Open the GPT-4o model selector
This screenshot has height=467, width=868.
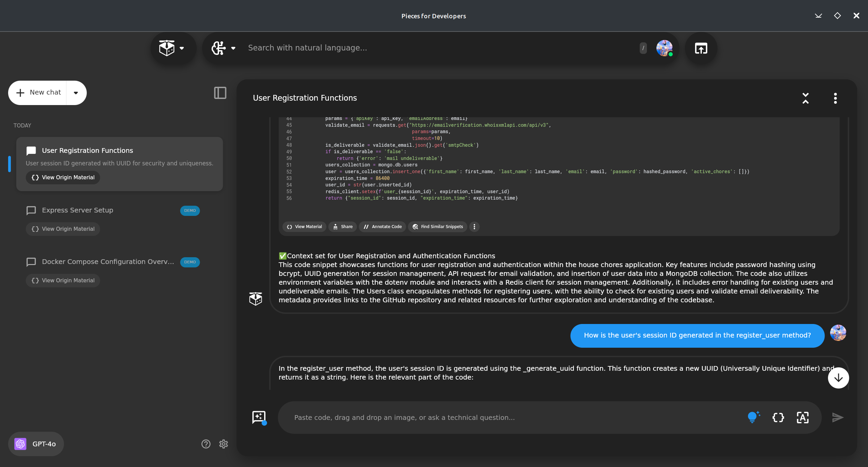coord(36,444)
